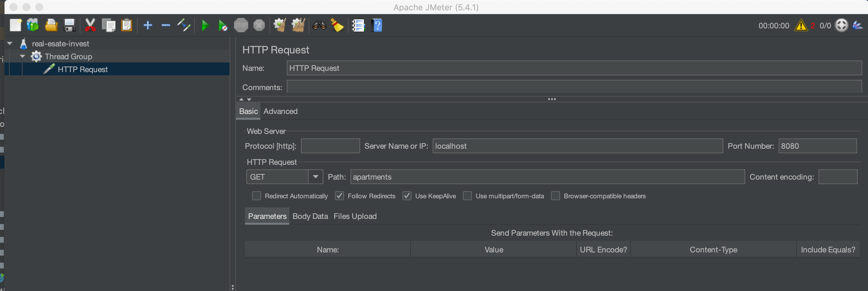The image size is (868, 291).
Task: Collapse all nodes with the minus icon
Action: click(166, 25)
